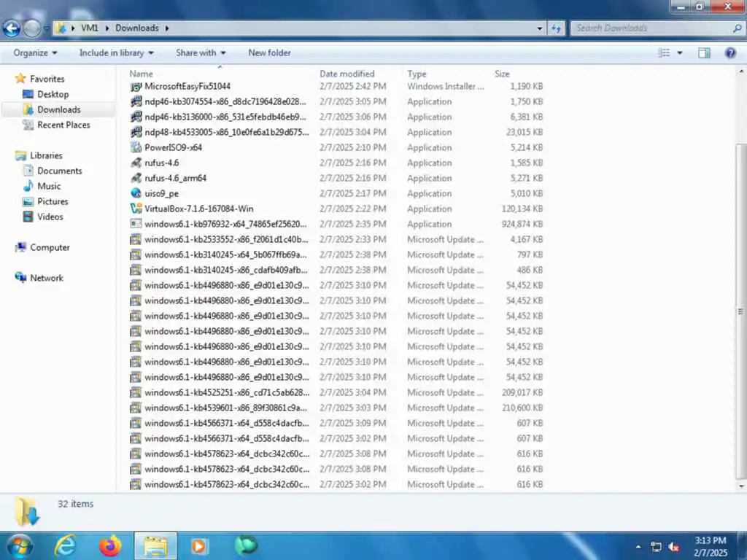Sort by the Date modified column header
747x560 pixels.
tap(347, 74)
